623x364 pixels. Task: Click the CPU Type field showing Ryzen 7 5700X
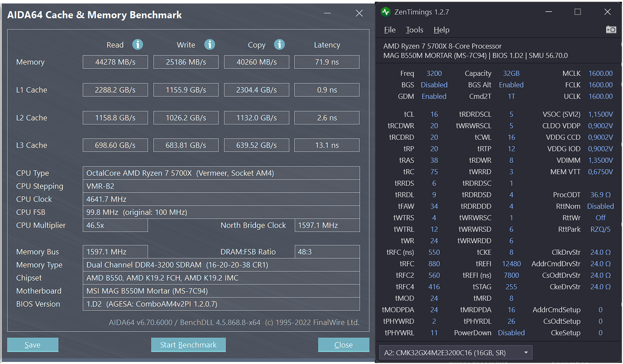221,173
